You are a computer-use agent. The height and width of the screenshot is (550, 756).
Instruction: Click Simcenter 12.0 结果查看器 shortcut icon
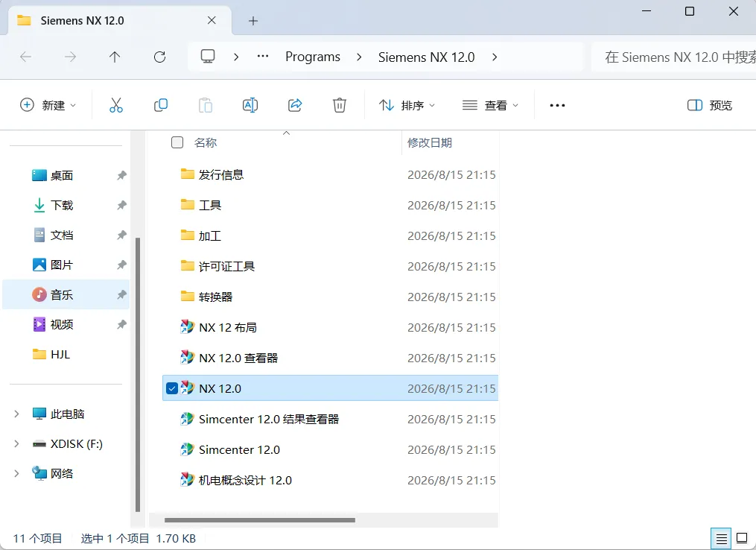[187, 419]
